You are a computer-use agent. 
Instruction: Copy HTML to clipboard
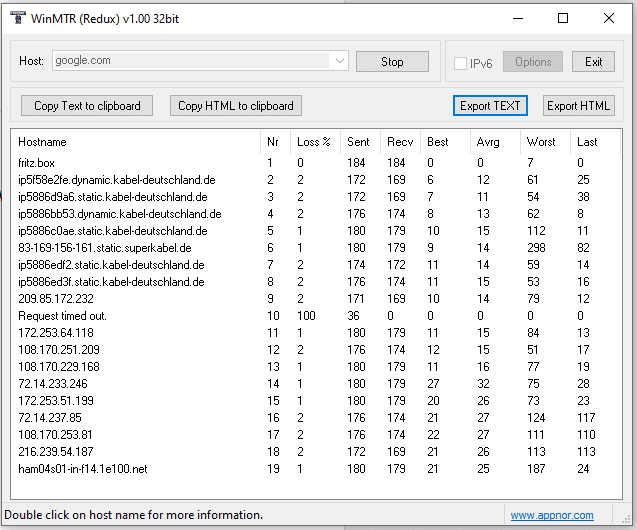click(236, 106)
